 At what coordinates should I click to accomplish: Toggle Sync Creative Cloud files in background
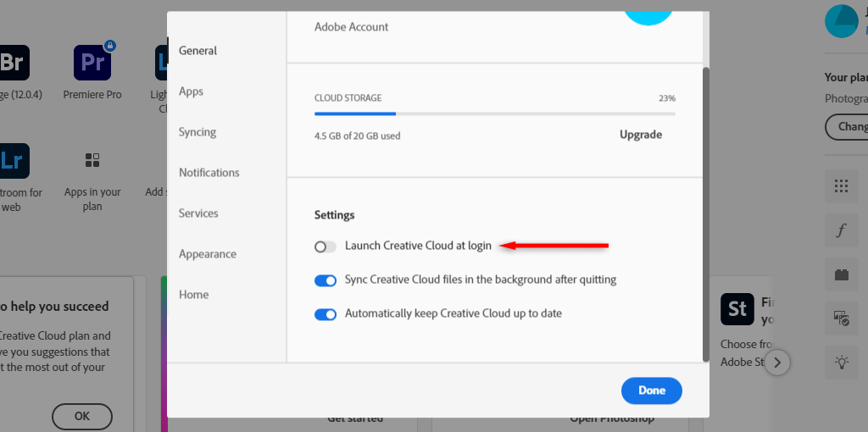[x=325, y=280]
